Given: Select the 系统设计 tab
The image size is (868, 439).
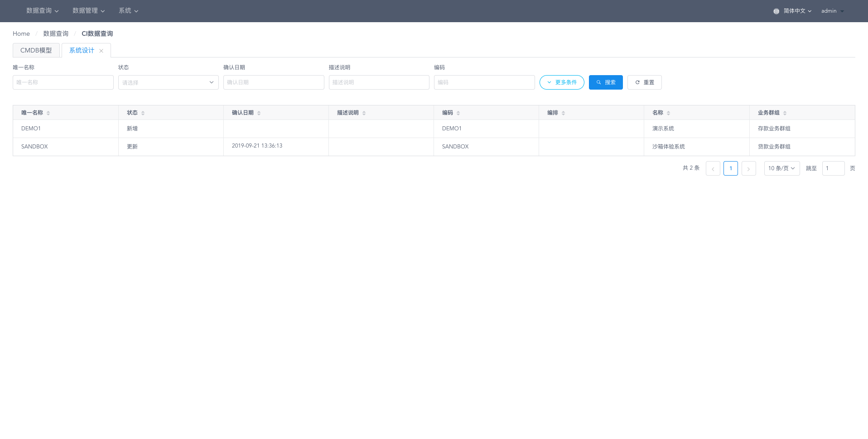Looking at the screenshot, I should click(82, 50).
